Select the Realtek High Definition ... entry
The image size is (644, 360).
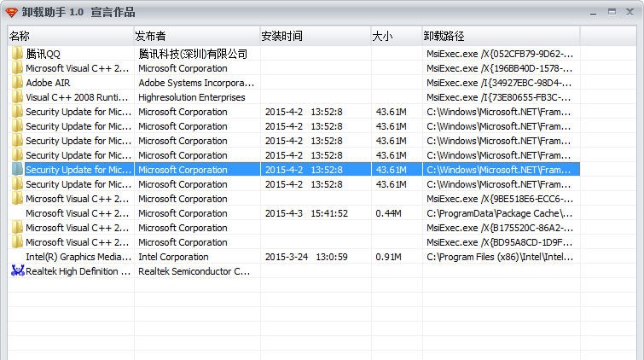click(x=78, y=271)
